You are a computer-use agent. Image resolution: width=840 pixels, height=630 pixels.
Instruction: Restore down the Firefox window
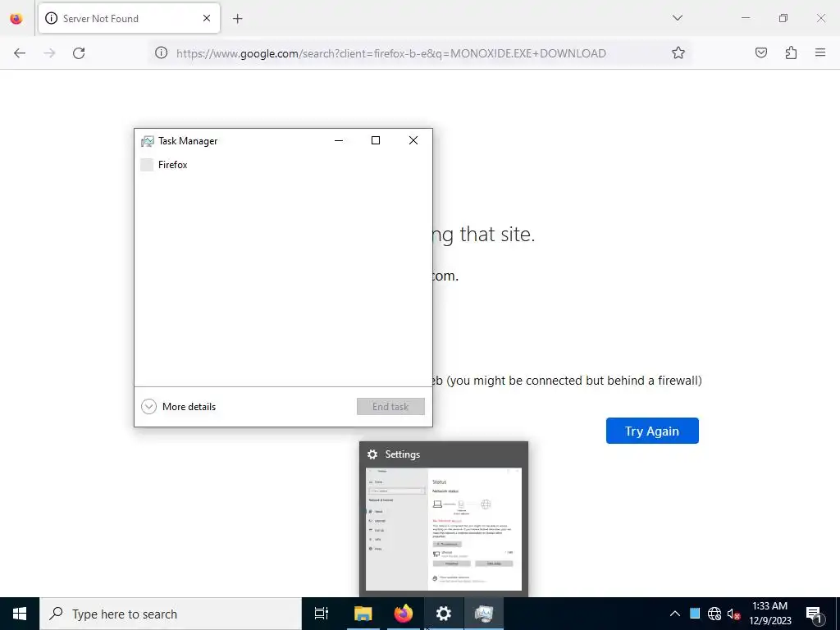click(x=783, y=18)
